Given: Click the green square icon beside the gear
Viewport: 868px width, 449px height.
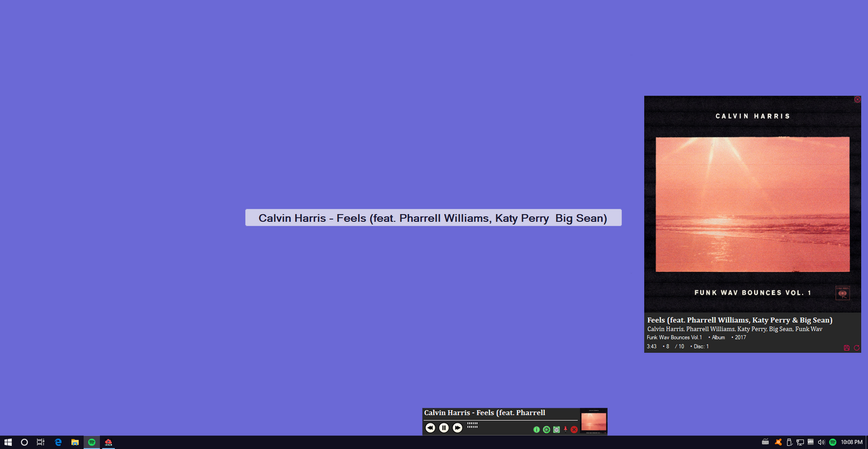Looking at the screenshot, I should pyautogui.click(x=556, y=429).
